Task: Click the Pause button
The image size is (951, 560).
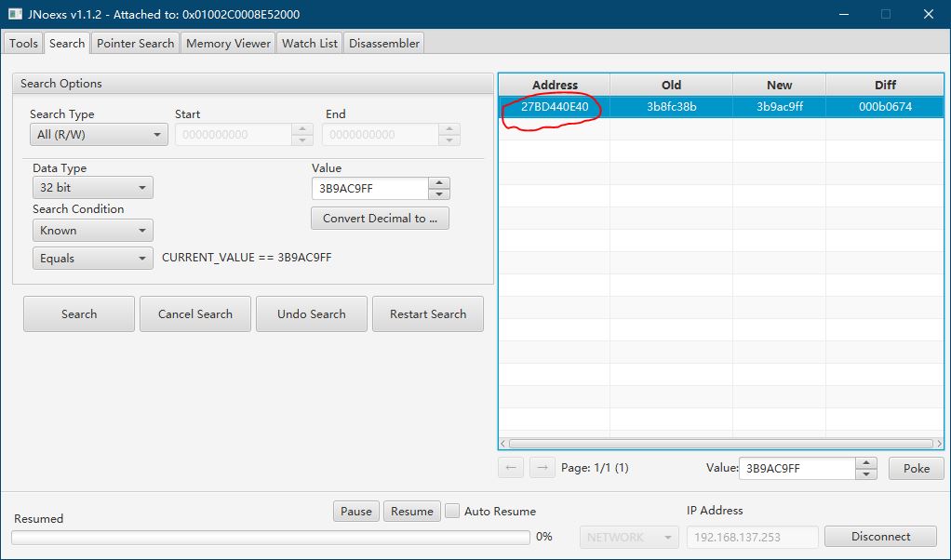Action: (356, 512)
